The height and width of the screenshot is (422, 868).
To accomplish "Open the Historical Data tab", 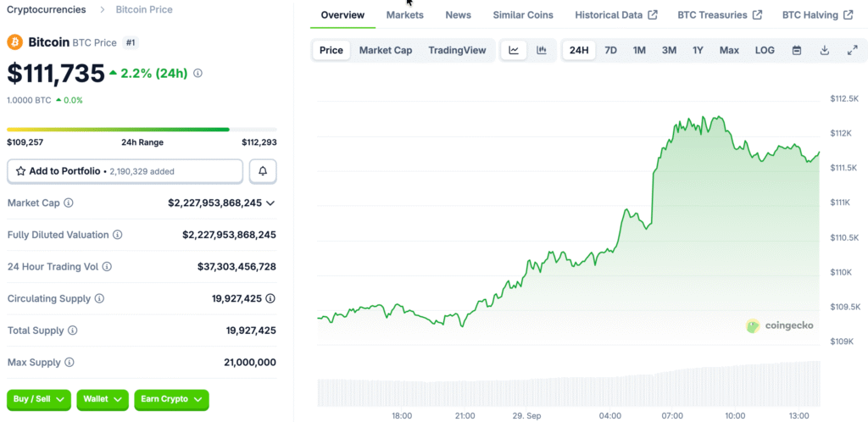I will tap(616, 15).
